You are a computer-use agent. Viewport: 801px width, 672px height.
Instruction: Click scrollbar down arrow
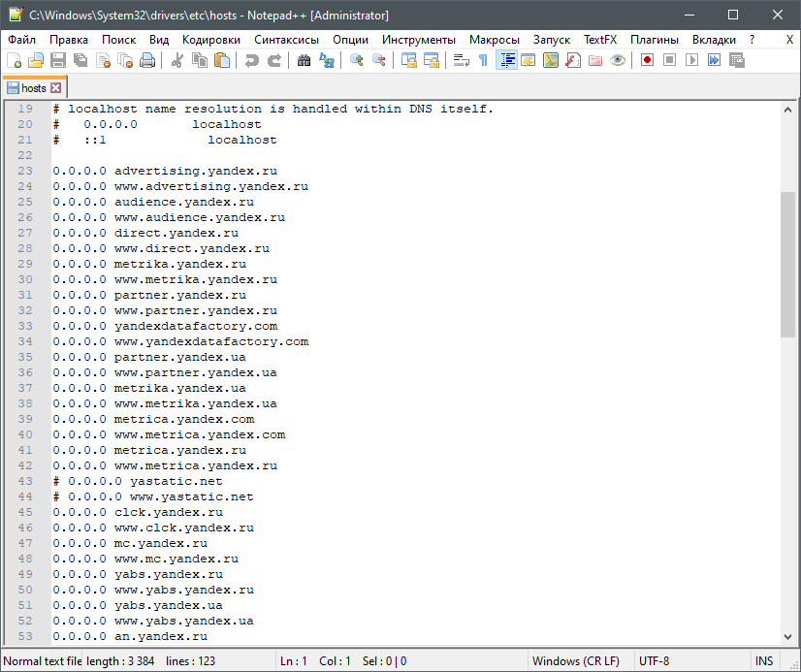point(787,636)
